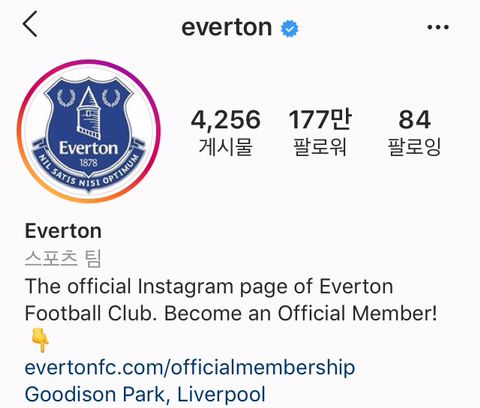Open the evertonfc.com/officialmembership link
This screenshot has height=408, width=480.
190,367
